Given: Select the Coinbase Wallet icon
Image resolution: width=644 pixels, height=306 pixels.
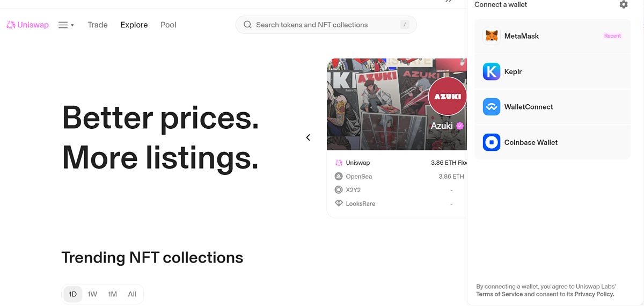Looking at the screenshot, I should tap(492, 142).
